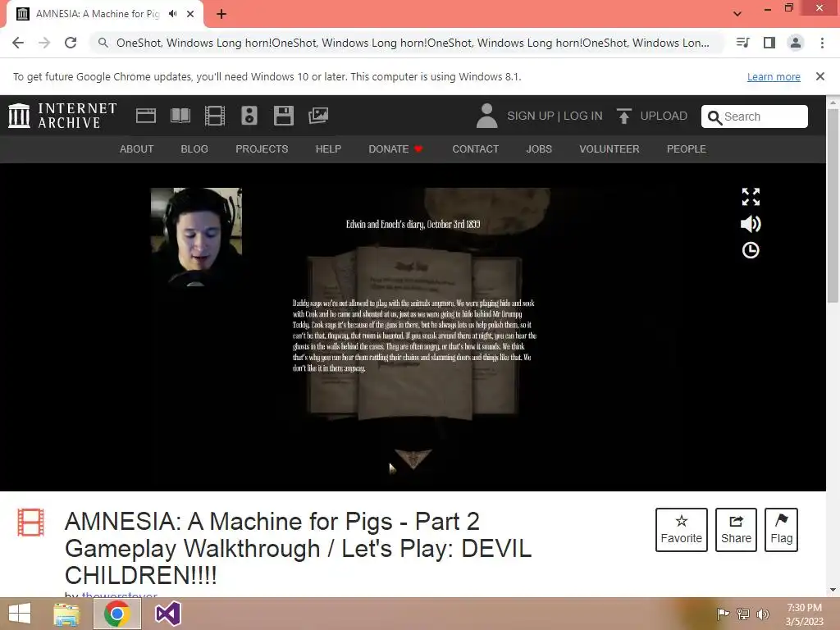Open Chrome profile icon
Viewport: 840px width, 630px height.
pyautogui.click(x=796, y=43)
